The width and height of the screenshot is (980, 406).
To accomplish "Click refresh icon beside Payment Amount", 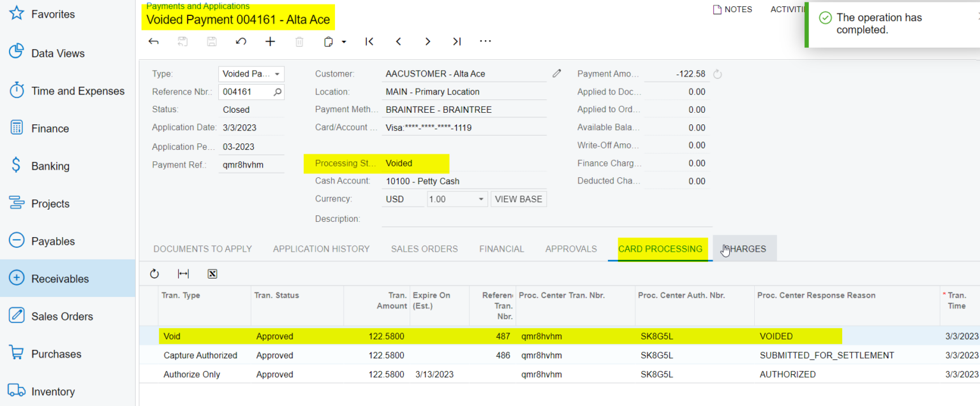I will point(717,74).
